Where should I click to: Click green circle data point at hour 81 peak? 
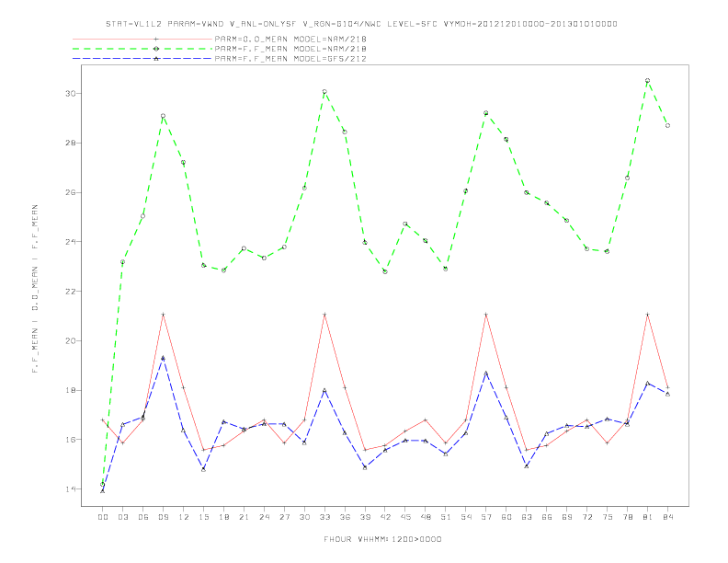click(x=648, y=80)
